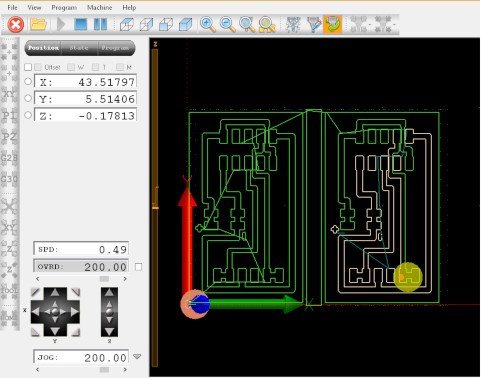
Task: Switch to the Program tab in panel
Action: tap(115, 48)
